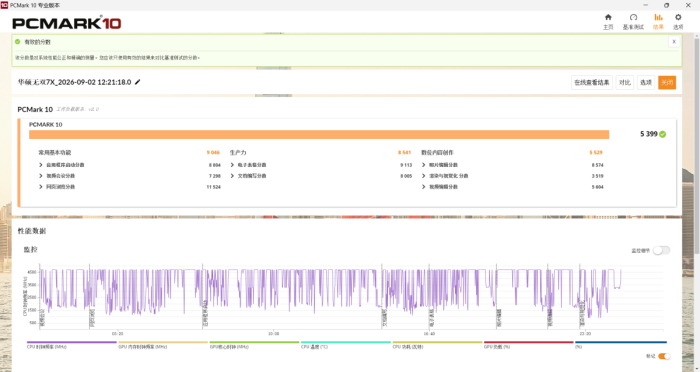Click the Options (选项) button beside Compare
Screen dimensions: 700x372
[646, 82]
